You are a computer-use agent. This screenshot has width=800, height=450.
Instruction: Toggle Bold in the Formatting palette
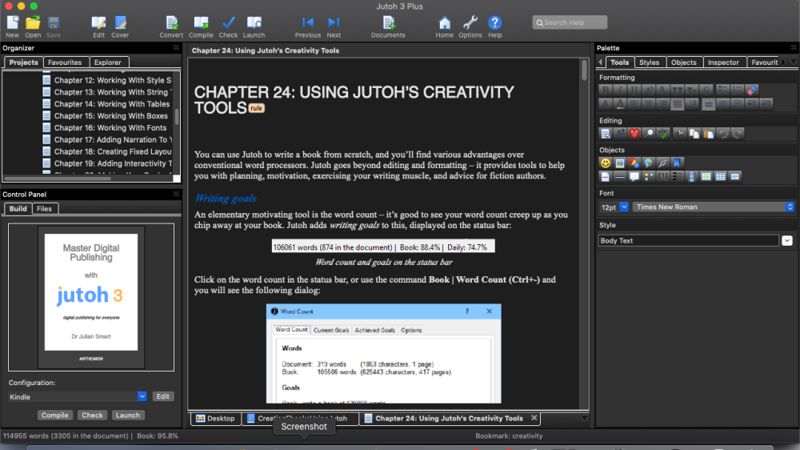pos(605,90)
